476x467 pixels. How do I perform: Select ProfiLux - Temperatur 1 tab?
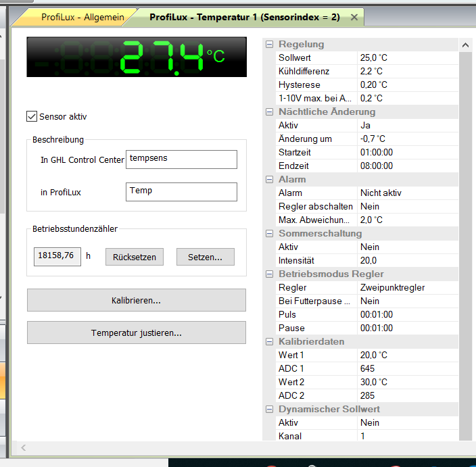244,18
